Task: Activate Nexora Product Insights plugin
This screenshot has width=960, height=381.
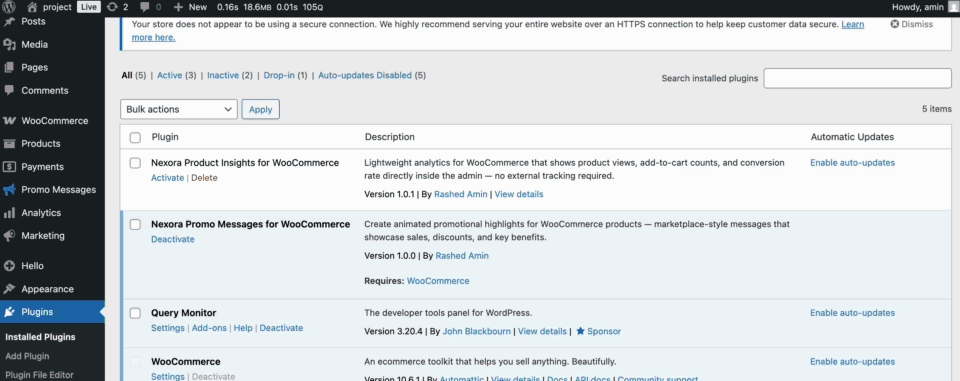Action: (x=167, y=178)
